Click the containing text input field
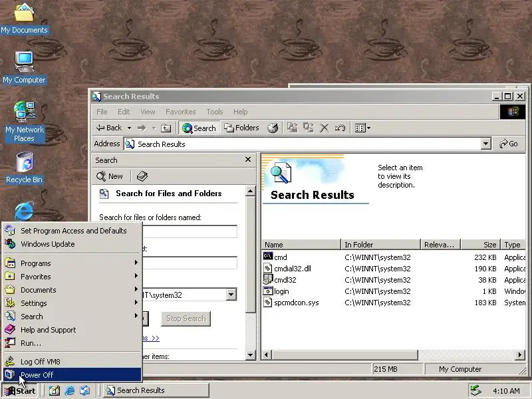Viewport: 532px width, 399px height. click(190, 263)
